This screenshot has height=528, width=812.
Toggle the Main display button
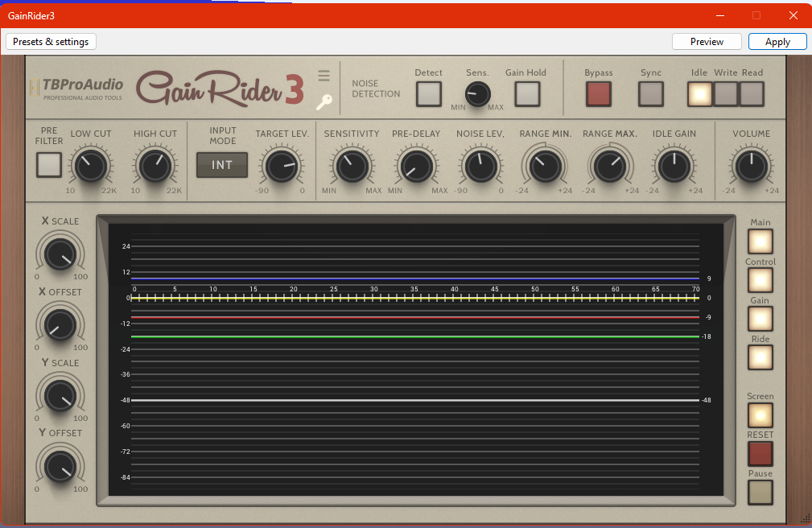[x=760, y=241]
